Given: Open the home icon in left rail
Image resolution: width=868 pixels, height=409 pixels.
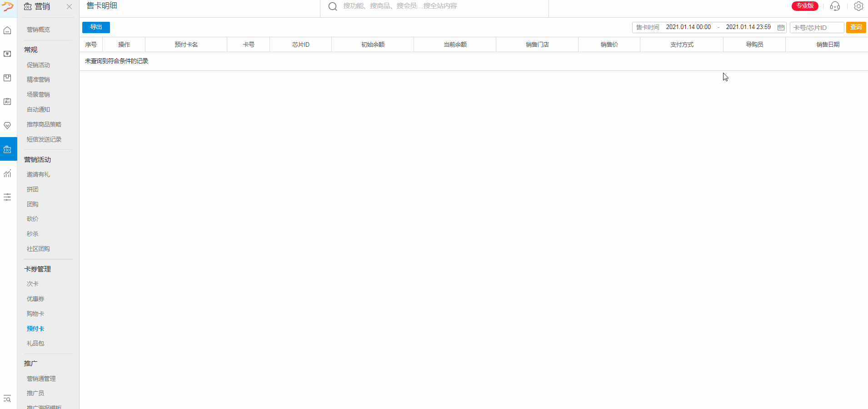Looking at the screenshot, I should click(7, 30).
